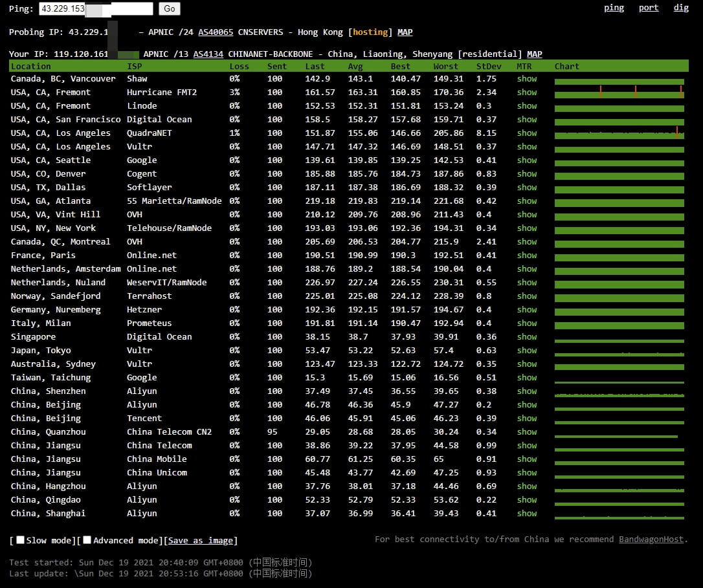Click the Save as image link
The width and height of the screenshot is (703, 588).
click(x=201, y=541)
